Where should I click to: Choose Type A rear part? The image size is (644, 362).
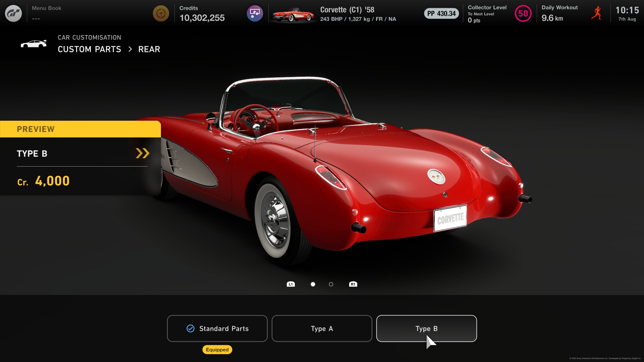pyautogui.click(x=322, y=328)
